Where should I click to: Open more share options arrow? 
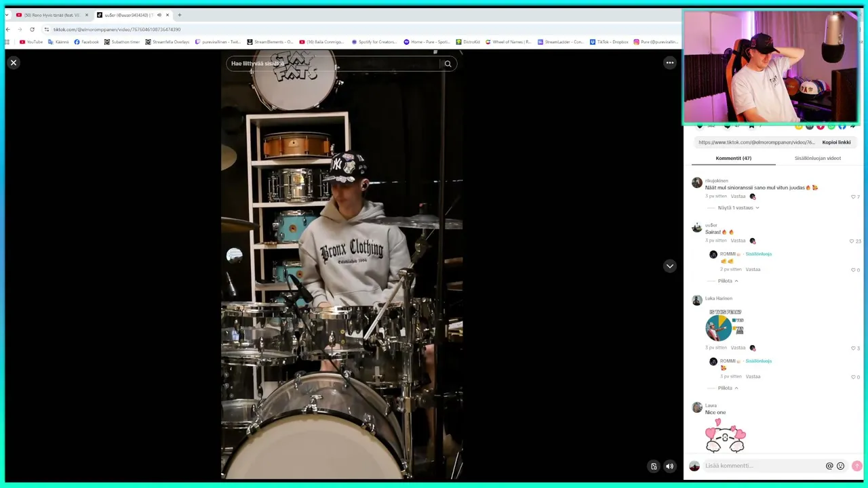click(853, 126)
